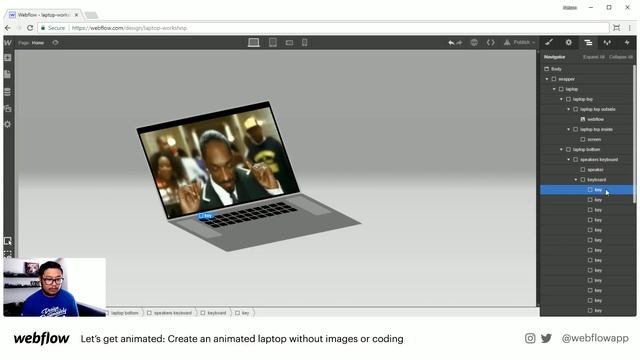The width and height of the screenshot is (640, 360).
Task: Toggle the X-ray element selection icon
Action: pyautogui.click(x=8, y=241)
